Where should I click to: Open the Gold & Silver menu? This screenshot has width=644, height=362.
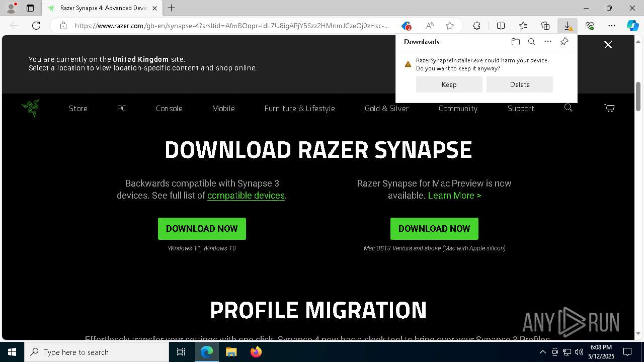coord(386,109)
